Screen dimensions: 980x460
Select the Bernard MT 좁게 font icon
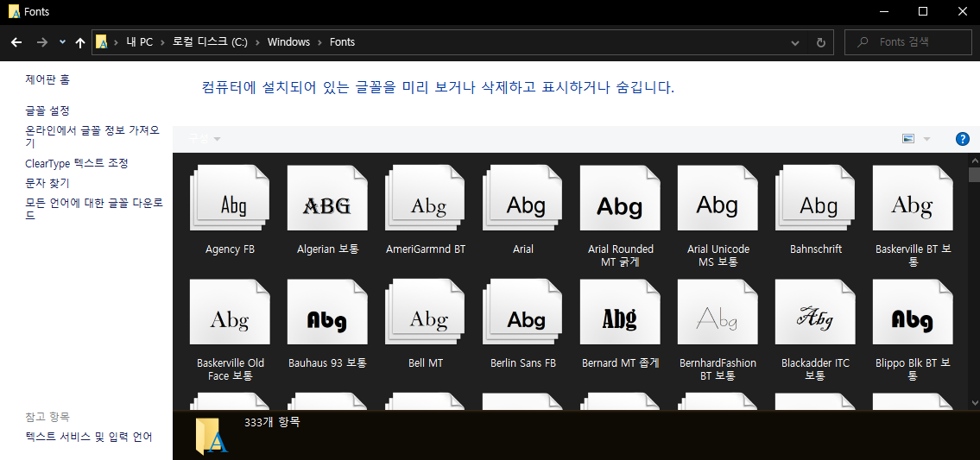pos(620,312)
